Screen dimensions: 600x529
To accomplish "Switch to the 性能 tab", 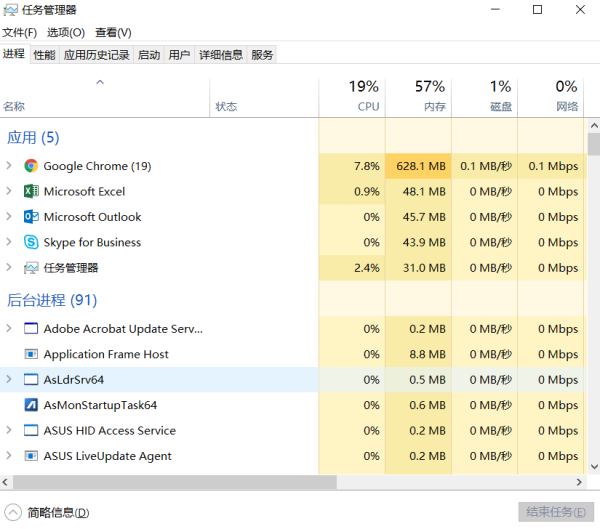I will (x=44, y=55).
